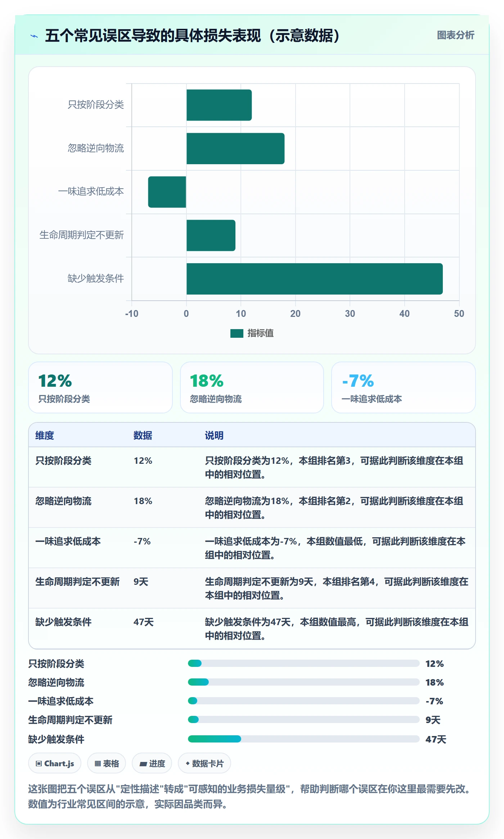Select the Chart.js tag chip
504x839 pixels.
click(55, 763)
